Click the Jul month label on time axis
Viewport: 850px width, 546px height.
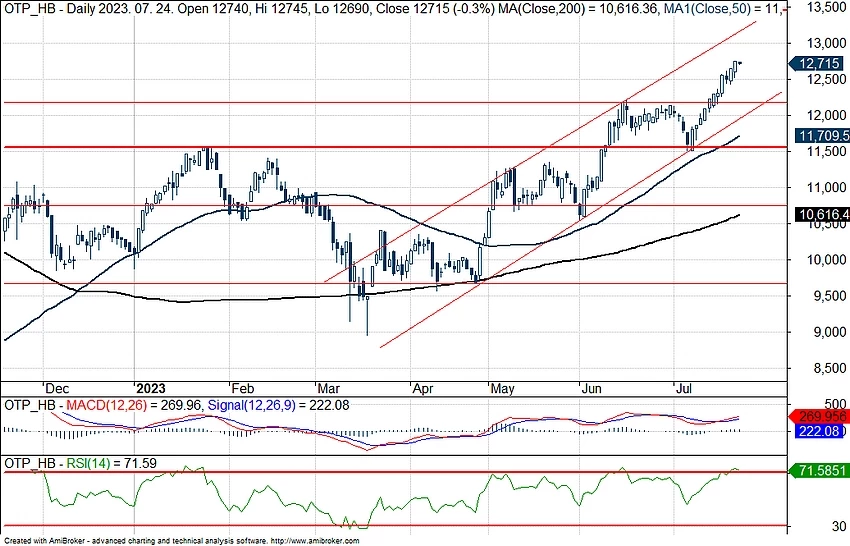684,389
